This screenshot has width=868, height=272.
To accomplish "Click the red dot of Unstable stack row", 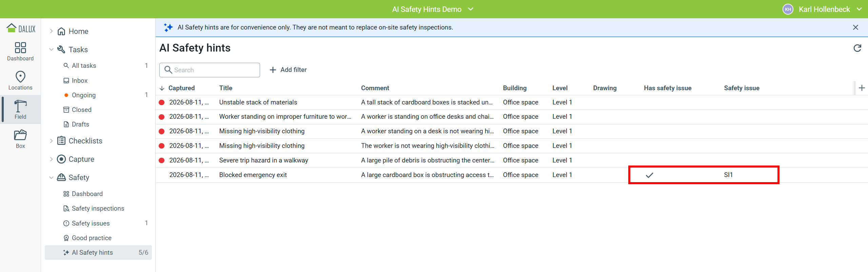I will pos(162,102).
